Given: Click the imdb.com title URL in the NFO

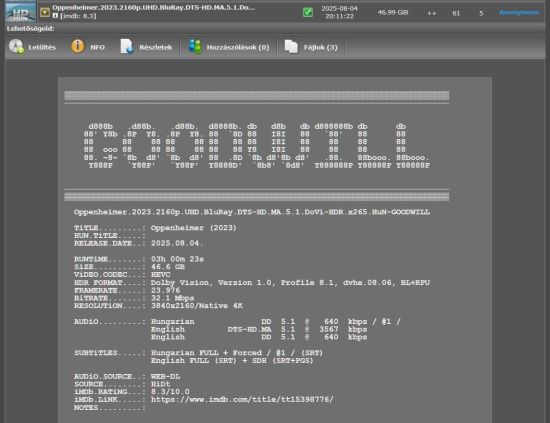Looking at the screenshot, I should pos(242,400).
